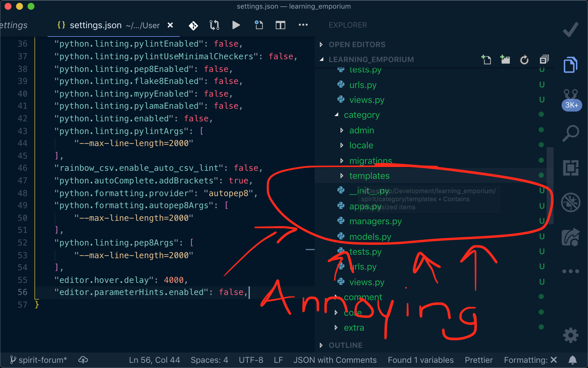Create a new file in the Explorer
This screenshot has height=368, width=588.
click(x=486, y=60)
